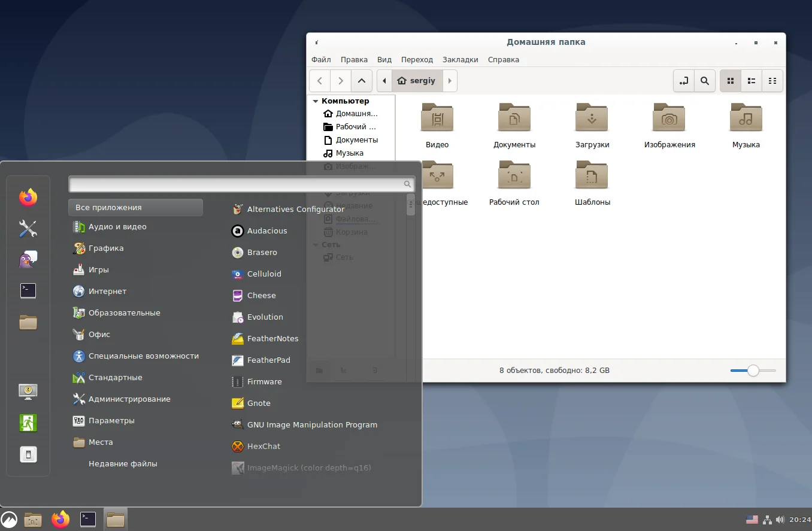The height and width of the screenshot is (531, 812).
Task: Go up to the parent folder
Action: click(x=361, y=81)
